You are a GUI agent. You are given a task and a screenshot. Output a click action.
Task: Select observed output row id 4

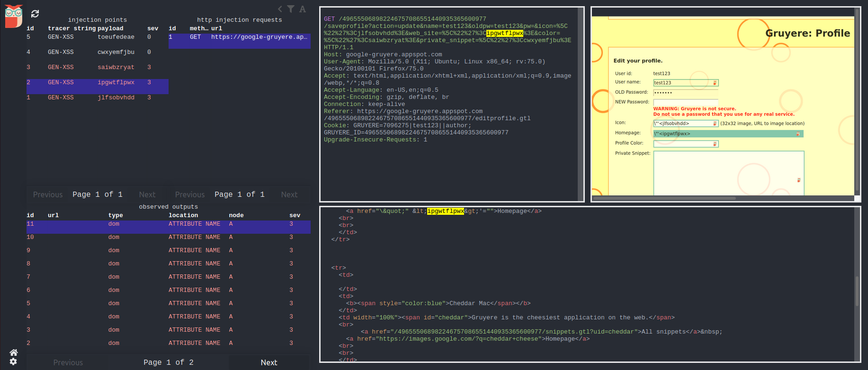pos(169,320)
